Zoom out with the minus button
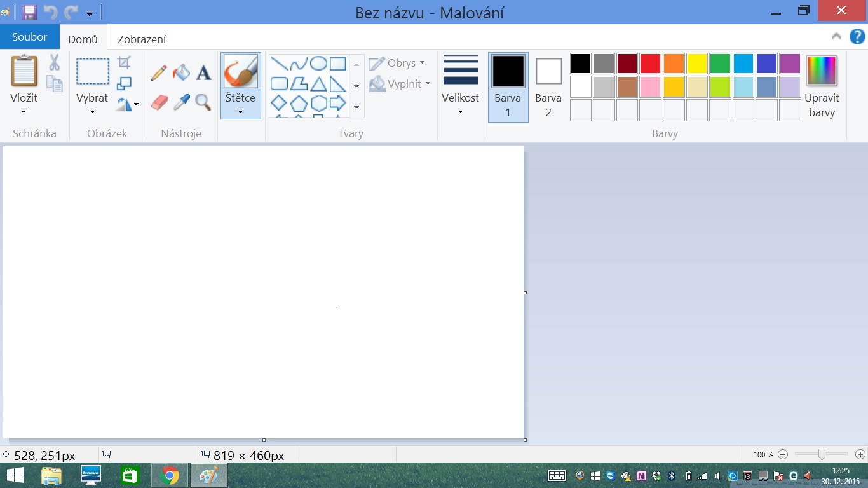Viewport: 868px width, 488px height. click(783, 454)
